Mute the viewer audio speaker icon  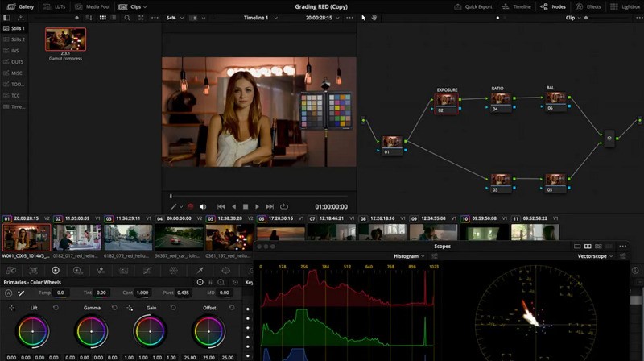click(x=203, y=207)
